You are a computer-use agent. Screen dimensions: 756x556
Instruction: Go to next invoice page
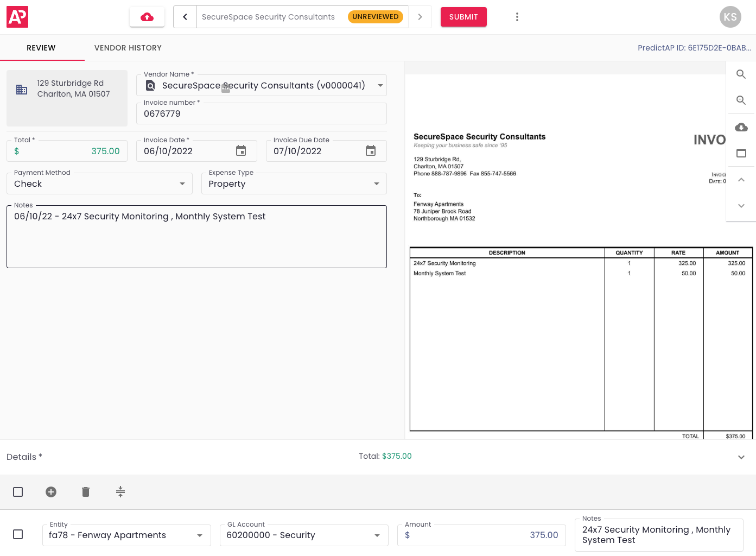[741, 206]
